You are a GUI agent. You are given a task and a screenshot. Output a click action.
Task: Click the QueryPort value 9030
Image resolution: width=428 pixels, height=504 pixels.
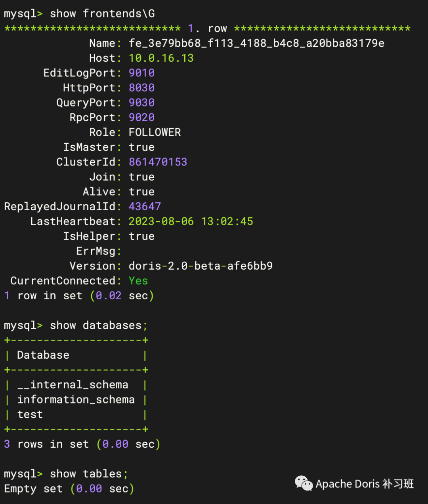(141, 103)
